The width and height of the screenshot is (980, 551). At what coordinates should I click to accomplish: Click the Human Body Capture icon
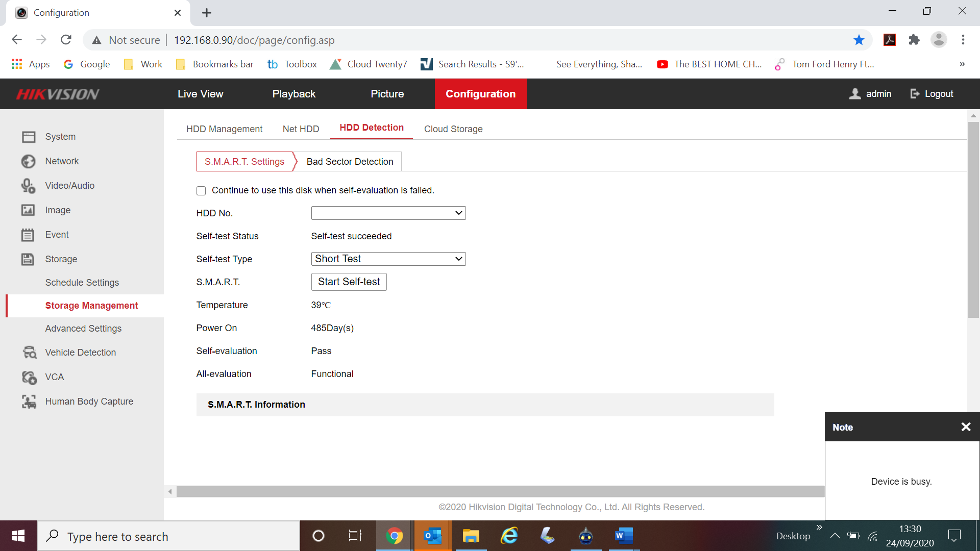click(29, 402)
